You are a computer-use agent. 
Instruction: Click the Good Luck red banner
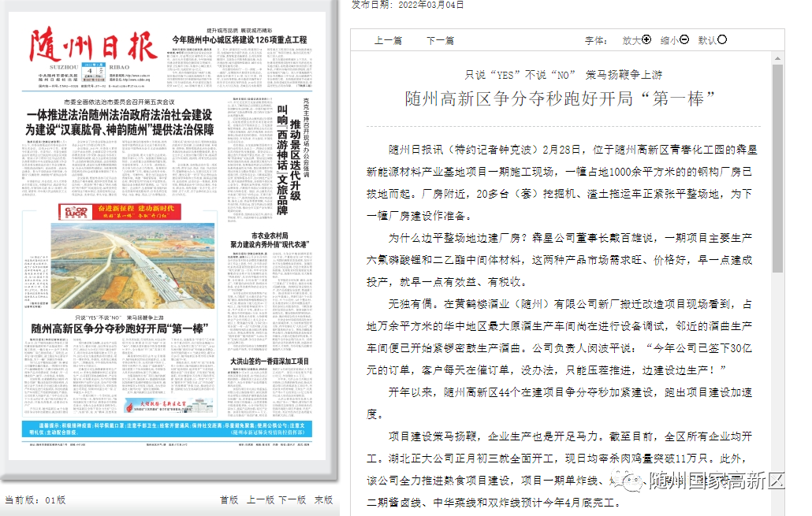pyautogui.click(x=120, y=211)
